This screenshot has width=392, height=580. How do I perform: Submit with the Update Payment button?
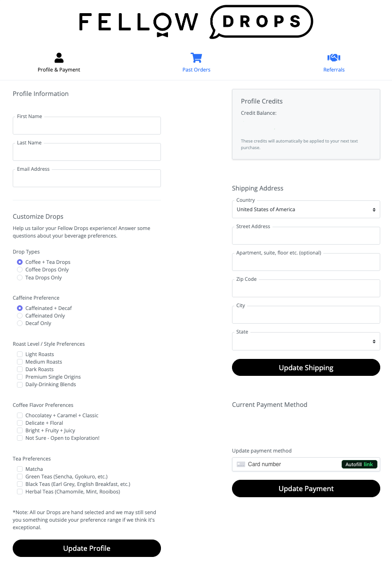(306, 488)
